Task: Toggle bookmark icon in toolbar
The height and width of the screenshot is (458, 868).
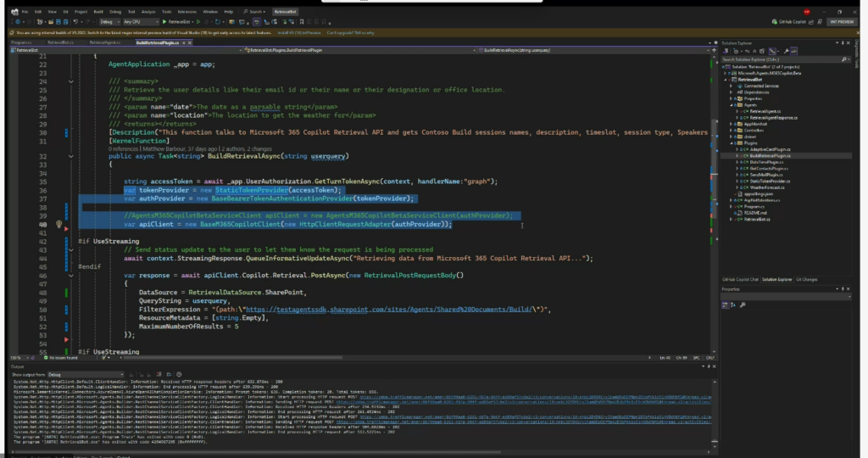Action: point(302,21)
